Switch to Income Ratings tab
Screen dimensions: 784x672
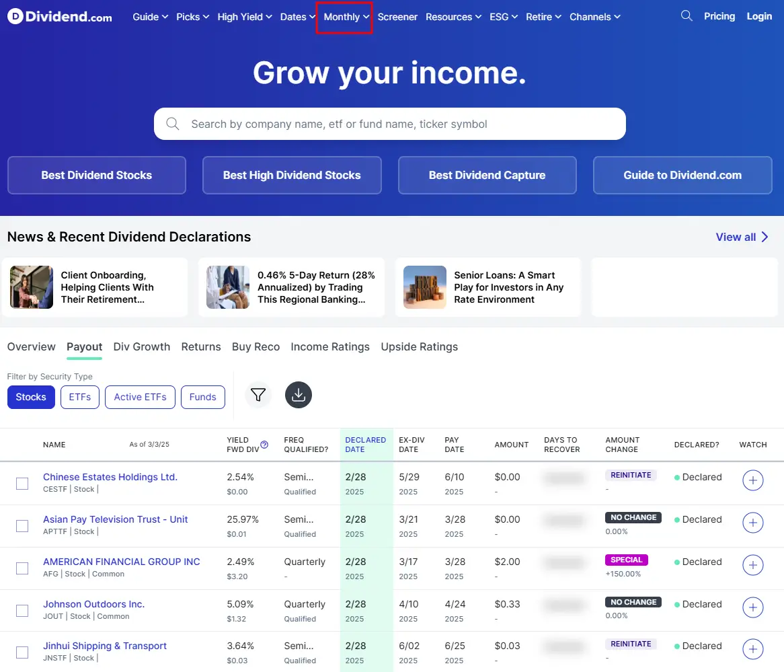[330, 346]
